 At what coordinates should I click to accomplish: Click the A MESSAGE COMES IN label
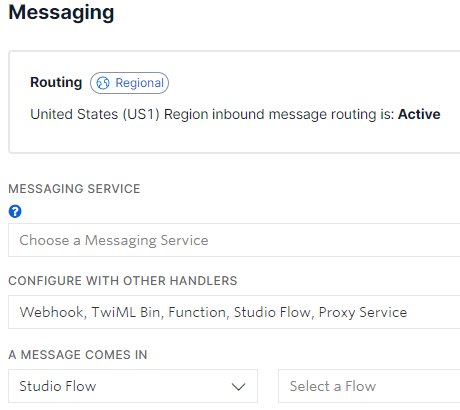tap(78, 355)
